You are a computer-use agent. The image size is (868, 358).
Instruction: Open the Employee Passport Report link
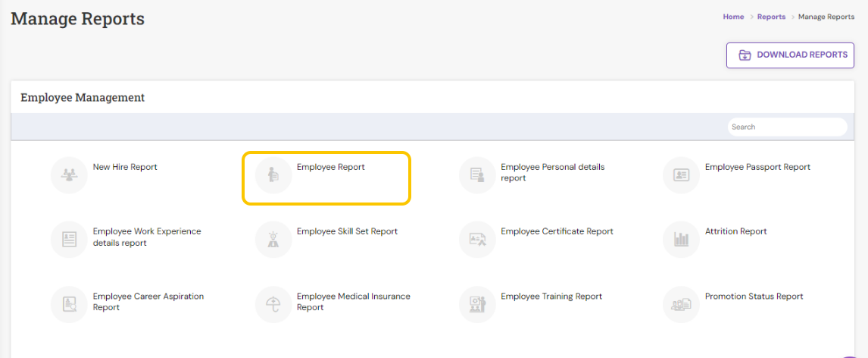(x=757, y=167)
